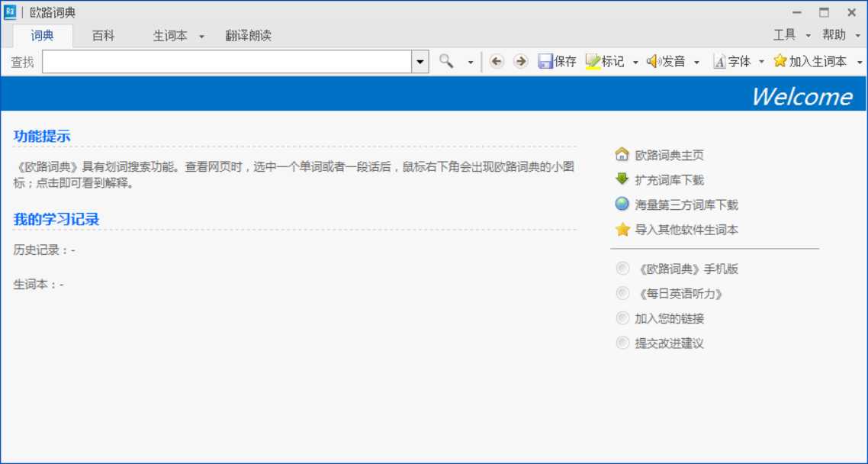Open the 《欧路词典》手机版 link
Viewport: 868px width, 464px height.
(686, 269)
